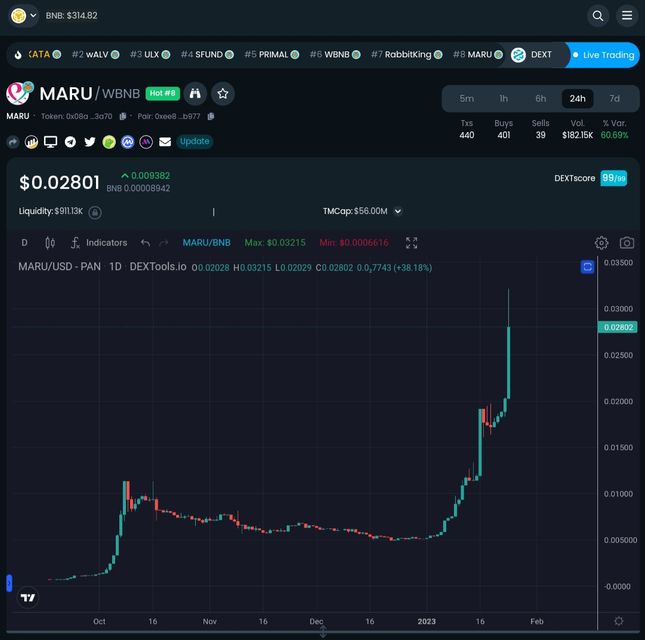Viewport: 645px width, 640px height.
Task: Undo the last chart action
Action: (145, 243)
